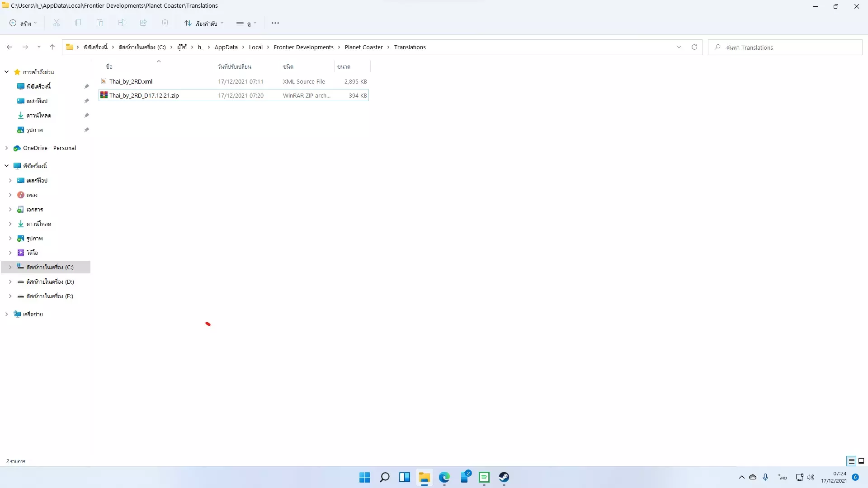This screenshot has height=488, width=868.
Task: Click the Refresh icon beside address bar
Action: click(x=694, y=47)
